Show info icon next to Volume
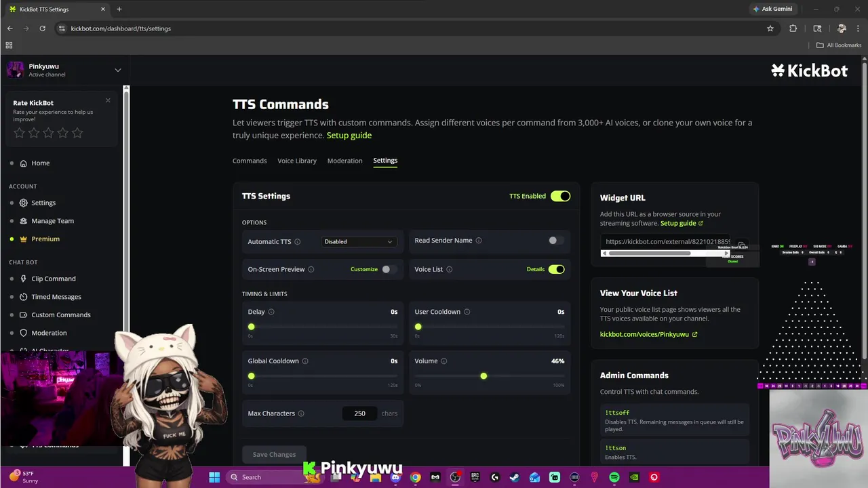 click(444, 361)
